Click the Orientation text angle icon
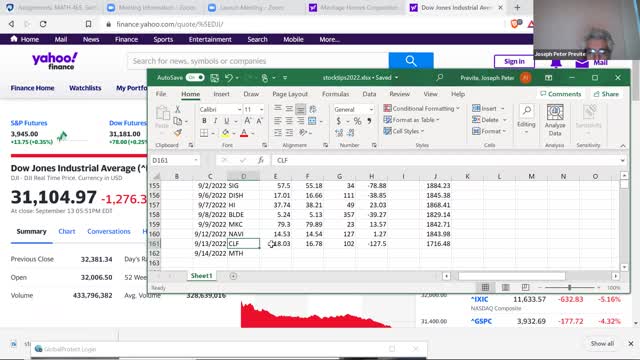 tap(303, 133)
